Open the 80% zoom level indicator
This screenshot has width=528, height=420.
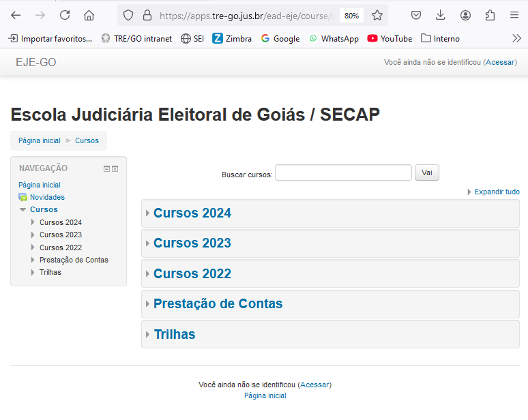[x=351, y=15]
